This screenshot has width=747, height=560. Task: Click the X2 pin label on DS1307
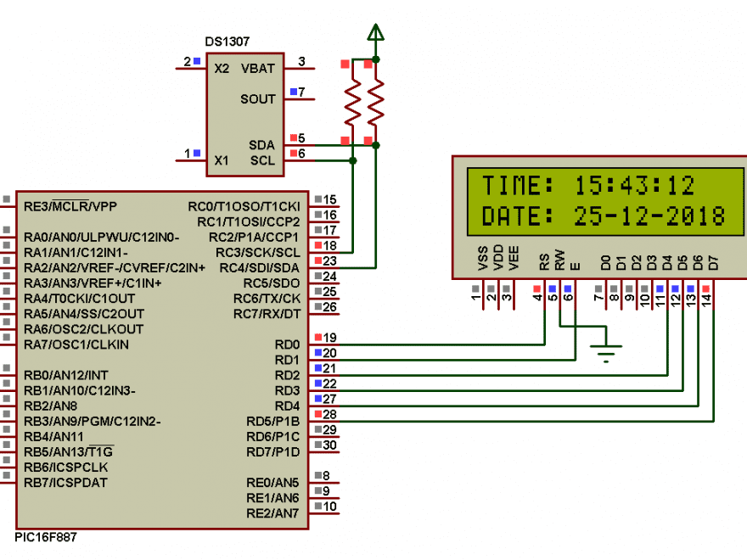tap(222, 69)
